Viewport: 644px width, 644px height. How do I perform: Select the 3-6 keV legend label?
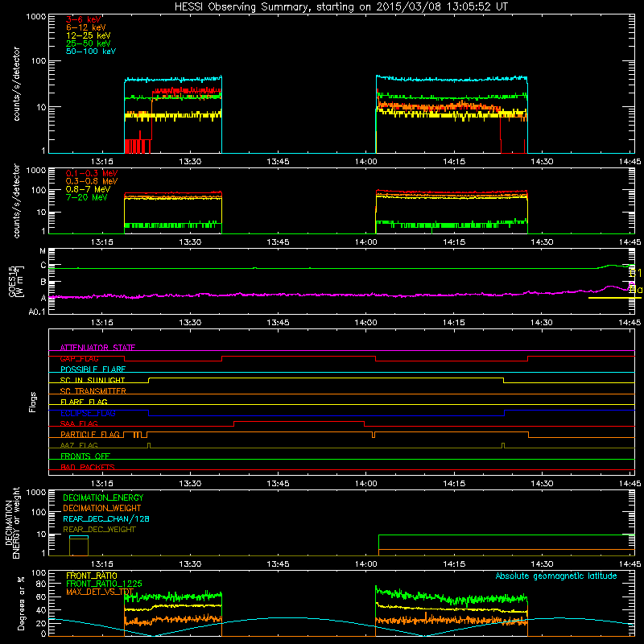click(x=84, y=19)
